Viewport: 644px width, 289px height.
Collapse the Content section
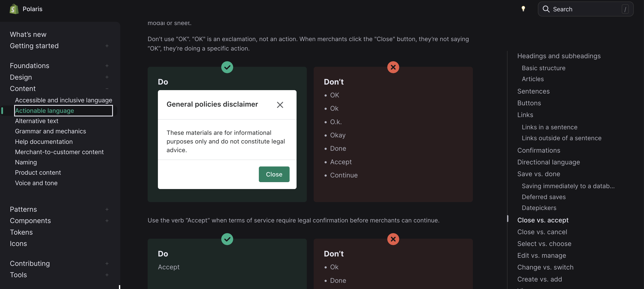coord(107,89)
